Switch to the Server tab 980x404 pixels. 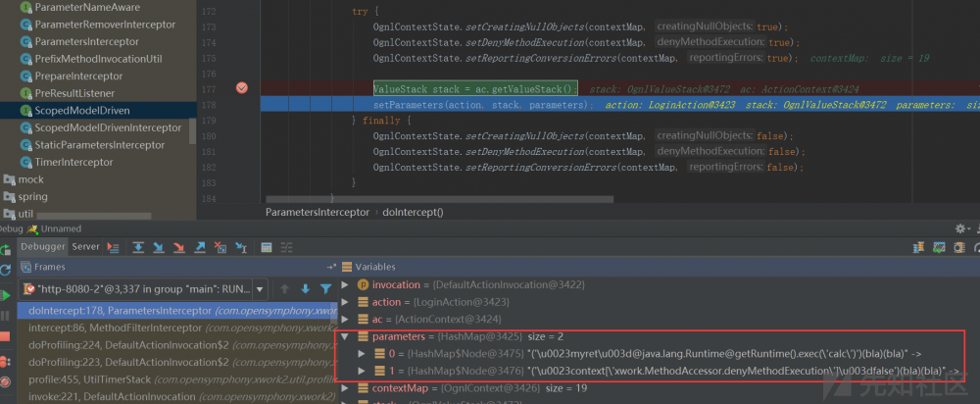[x=85, y=246]
